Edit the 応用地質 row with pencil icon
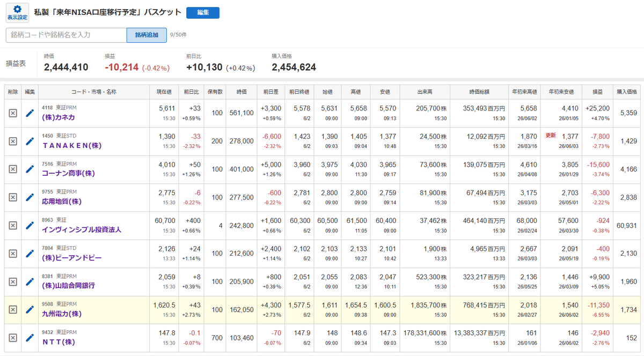Viewport: 644px width, 356px height. (30, 197)
